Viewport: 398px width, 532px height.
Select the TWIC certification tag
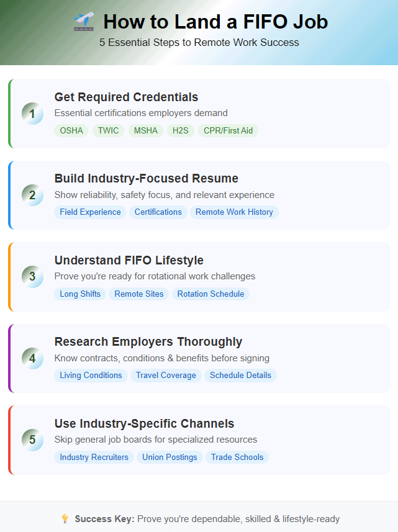pyautogui.click(x=109, y=130)
